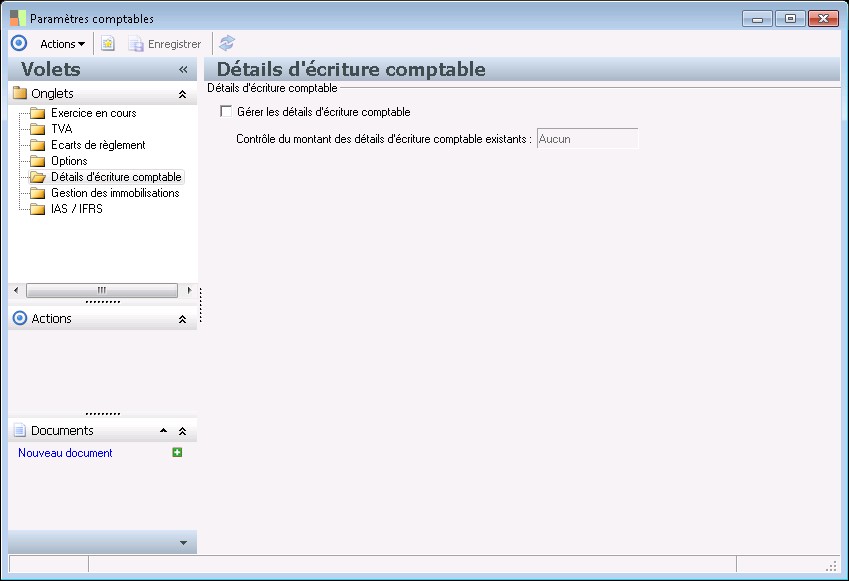Click the horizontal scrollbar thumb in tree
The height and width of the screenshot is (581, 849).
pyautogui.click(x=102, y=290)
